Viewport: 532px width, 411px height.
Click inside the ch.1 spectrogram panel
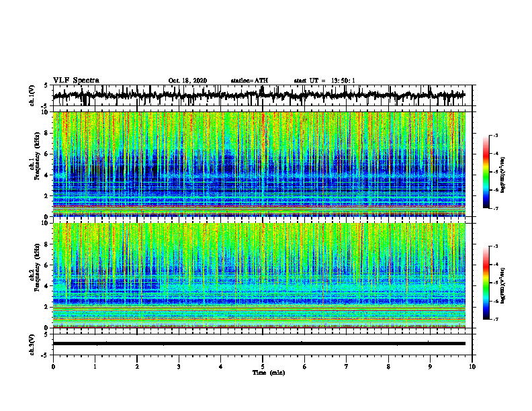point(259,164)
